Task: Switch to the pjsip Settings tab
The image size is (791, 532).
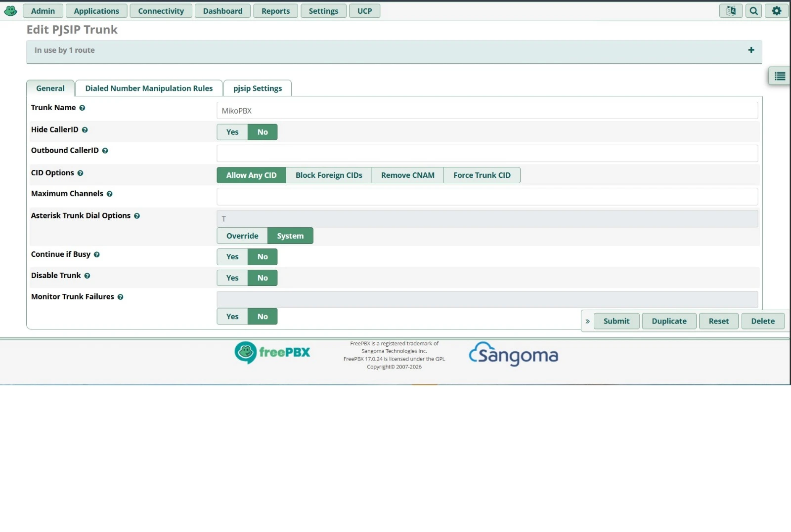Action: tap(257, 88)
